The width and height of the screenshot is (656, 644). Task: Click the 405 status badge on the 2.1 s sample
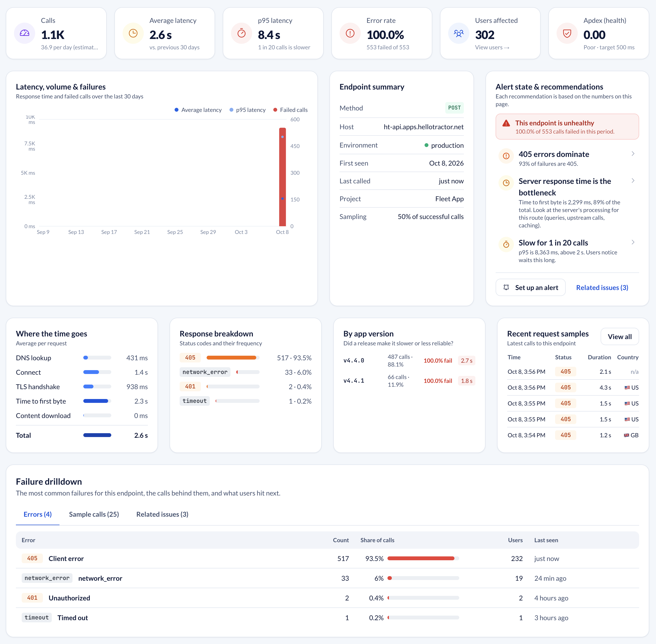[565, 372]
